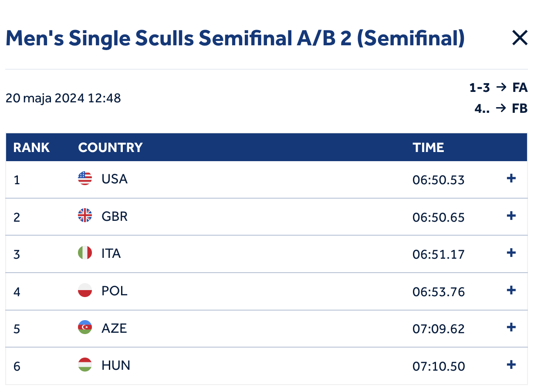The width and height of the screenshot is (534, 392).
Task: Expand the GBR result row
Action: point(511,216)
